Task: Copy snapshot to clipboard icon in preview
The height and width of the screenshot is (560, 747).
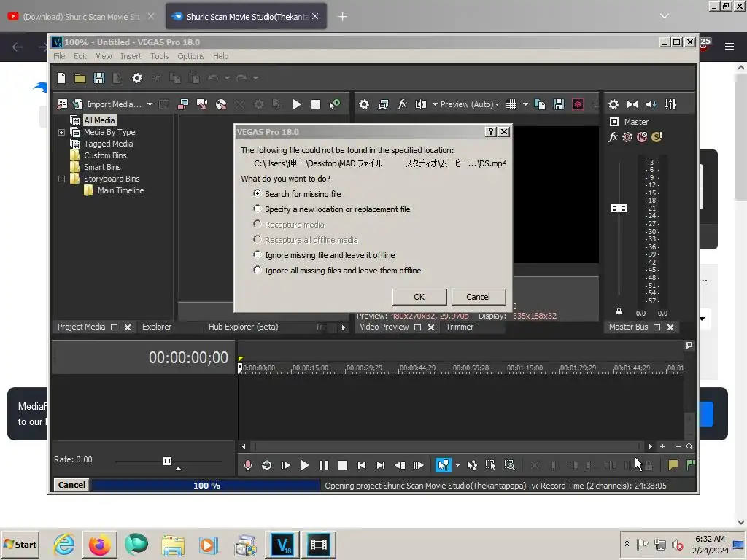Action: coord(540,104)
